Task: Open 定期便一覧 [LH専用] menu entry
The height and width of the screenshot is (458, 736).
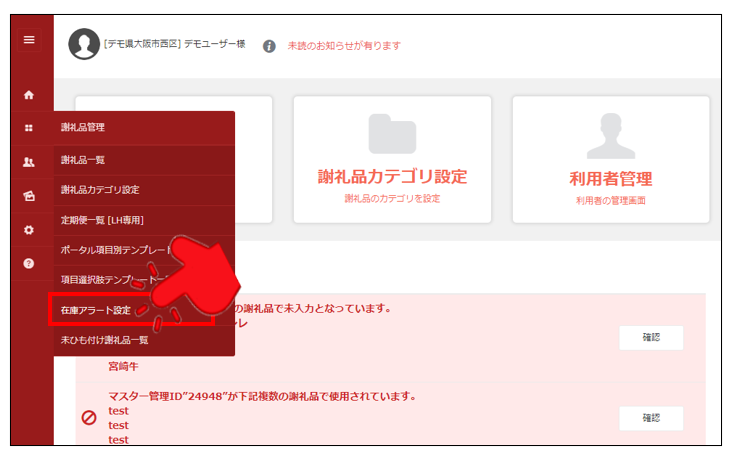Action: pos(103,220)
